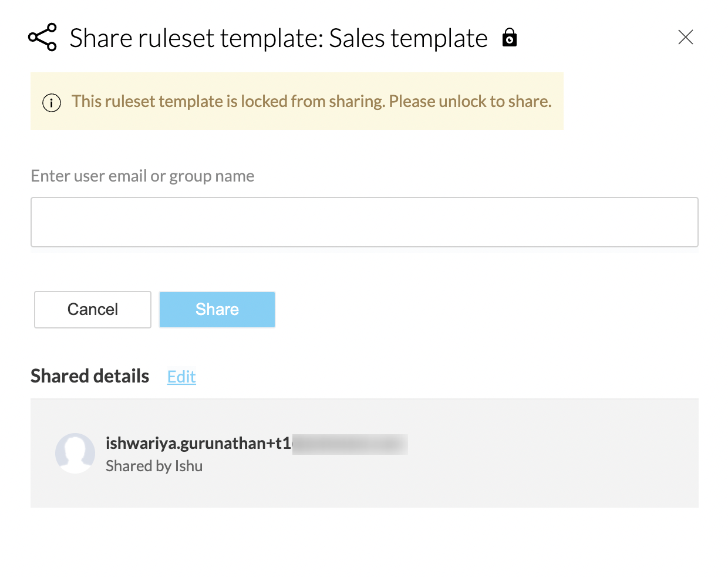Click the shared user's avatar picture

click(x=75, y=453)
